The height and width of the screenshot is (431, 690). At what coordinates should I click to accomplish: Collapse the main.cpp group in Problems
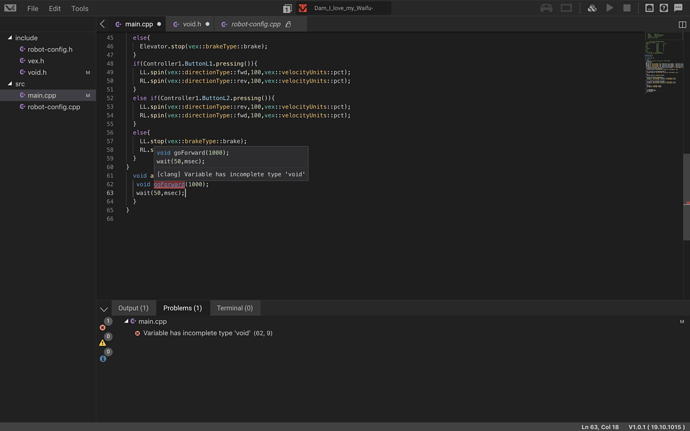pyautogui.click(x=126, y=321)
